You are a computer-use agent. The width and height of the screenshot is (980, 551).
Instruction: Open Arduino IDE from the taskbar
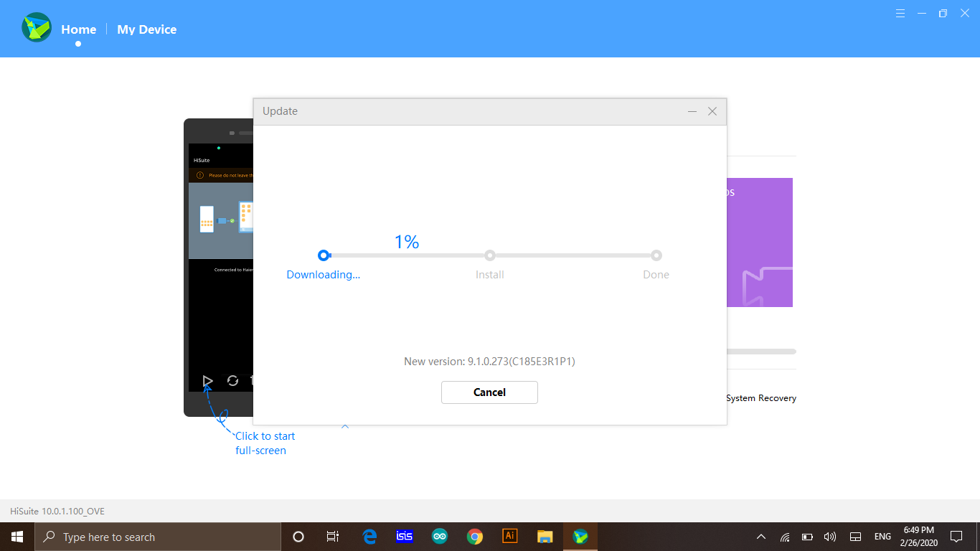pos(439,537)
